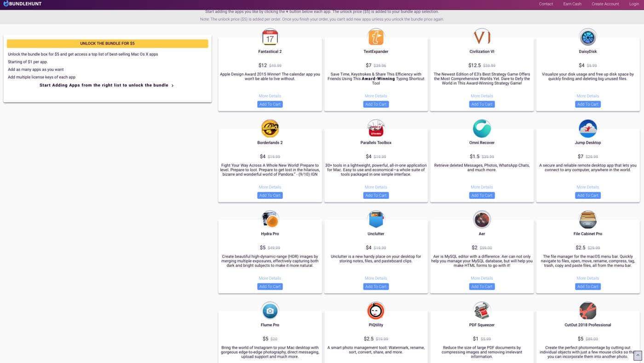Open More Details for Borderlands 2

270,187
